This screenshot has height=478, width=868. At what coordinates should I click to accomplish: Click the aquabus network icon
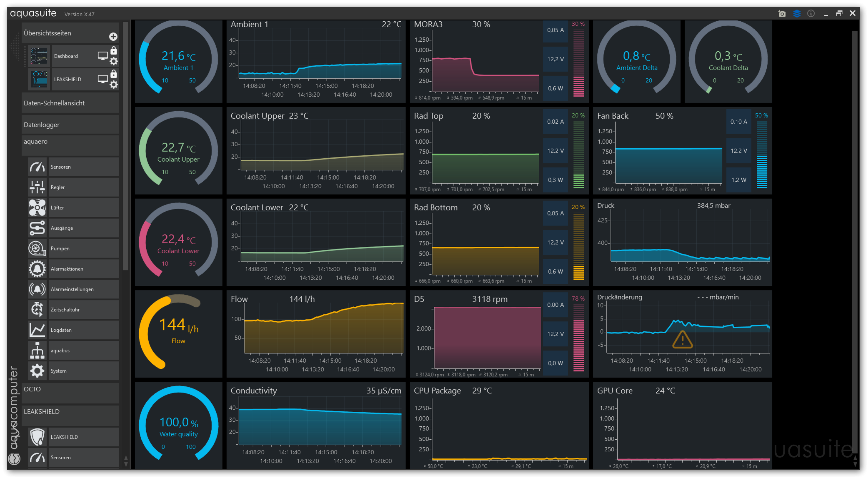pyautogui.click(x=37, y=350)
